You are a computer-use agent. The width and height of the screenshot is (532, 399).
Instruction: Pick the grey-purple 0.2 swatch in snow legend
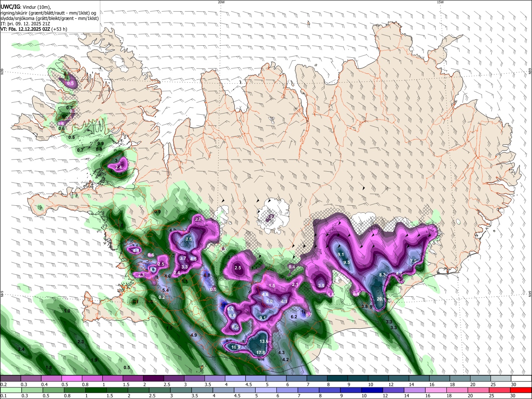click(x=10, y=379)
